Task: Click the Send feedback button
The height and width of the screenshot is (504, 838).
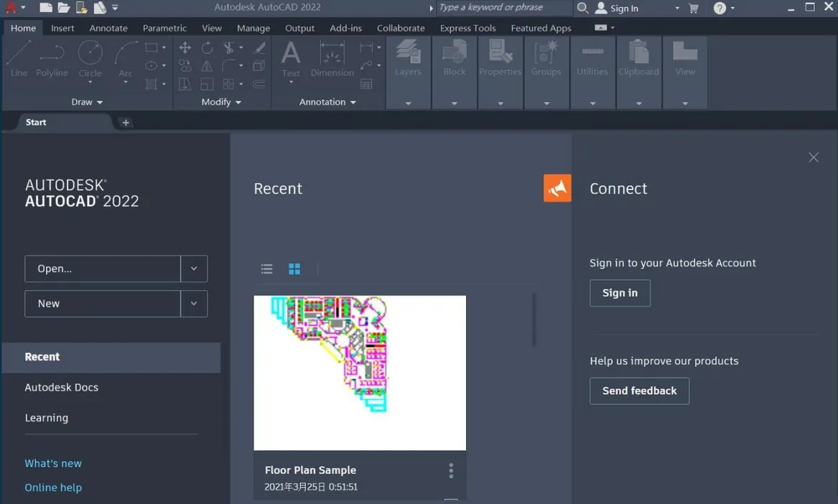Action: click(638, 391)
